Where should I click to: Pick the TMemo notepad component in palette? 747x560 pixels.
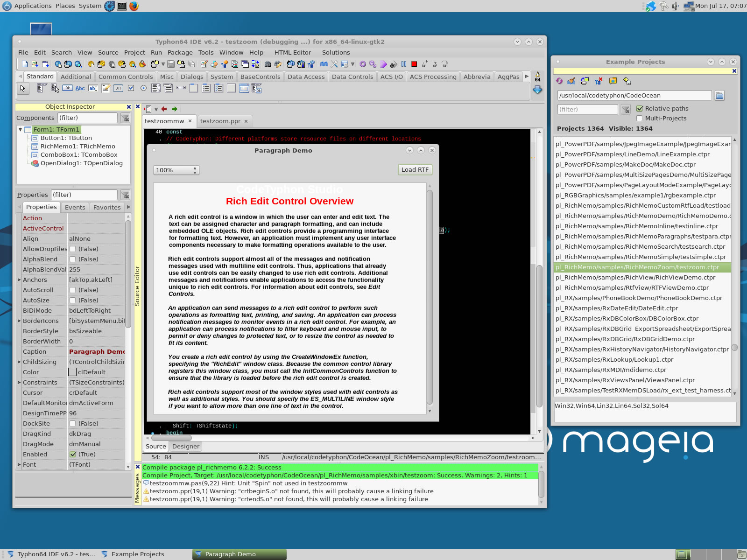click(x=106, y=88)
